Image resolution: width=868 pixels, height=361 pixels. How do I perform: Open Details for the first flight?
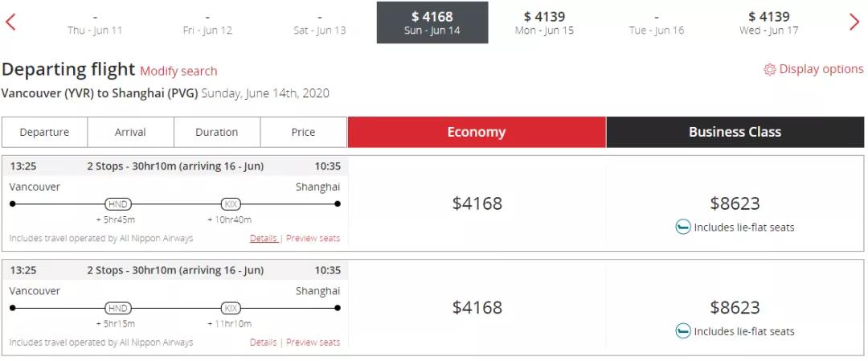pos(263,238)
